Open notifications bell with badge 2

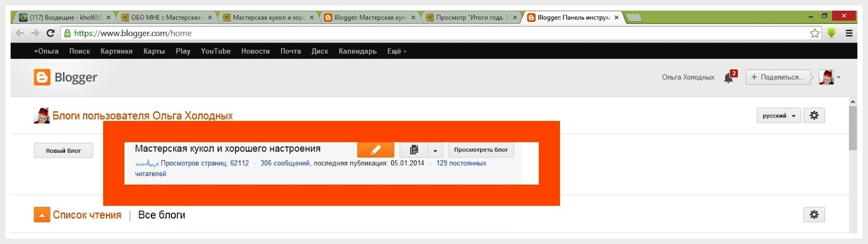[x=729, y=77]
